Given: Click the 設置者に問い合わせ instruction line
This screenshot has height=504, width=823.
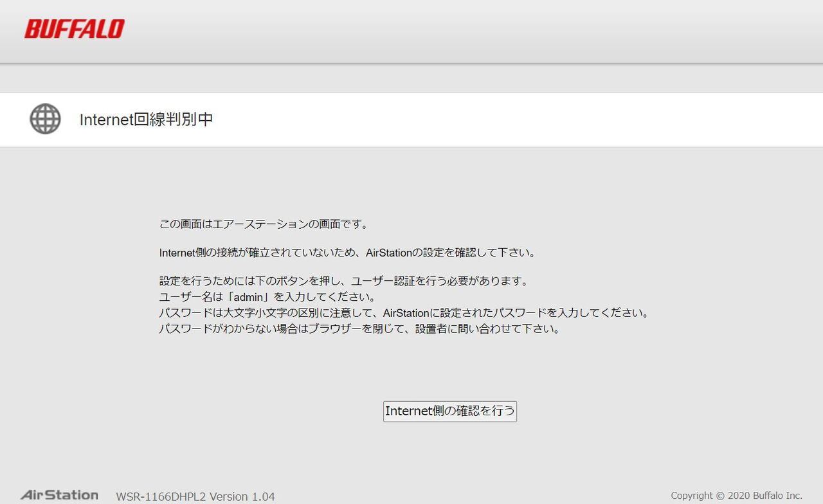Looking at the screenshot, I should click(x=359, y=328).
